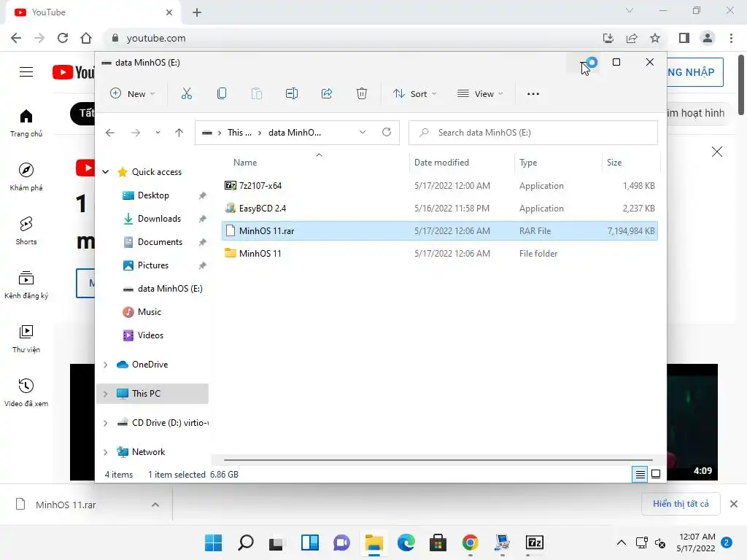Open recent locations dropdown arrow
The image size is (747, 560).
[x=158, y=133]
